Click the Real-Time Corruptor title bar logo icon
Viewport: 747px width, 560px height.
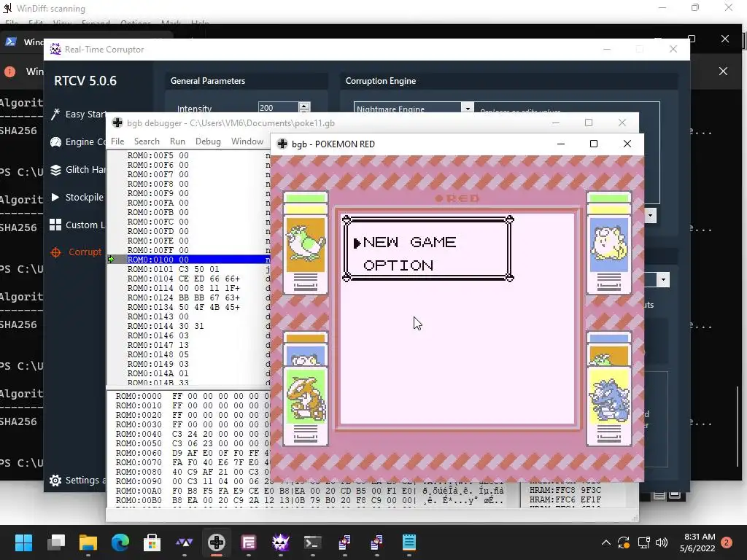click(55, 49)
